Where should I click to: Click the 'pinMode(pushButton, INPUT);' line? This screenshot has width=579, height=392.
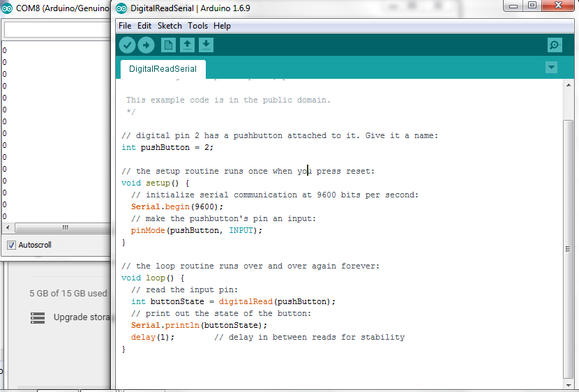tap(197, 231)
